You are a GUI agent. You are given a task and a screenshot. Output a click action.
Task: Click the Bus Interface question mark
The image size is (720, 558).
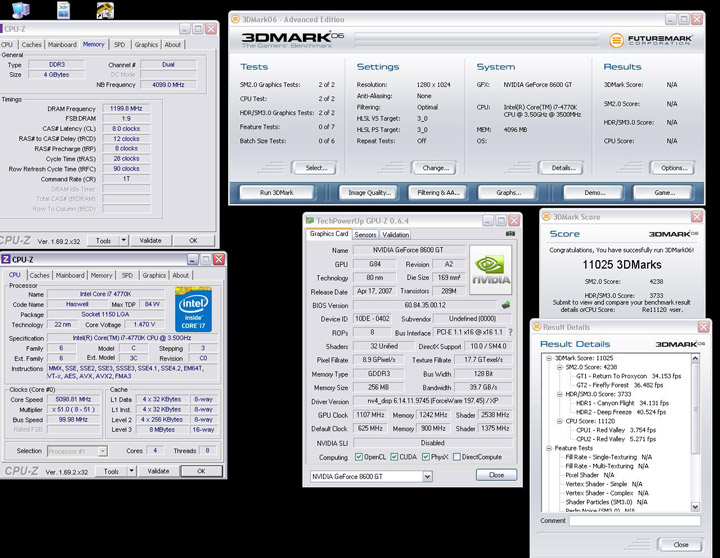pos(510,332)
